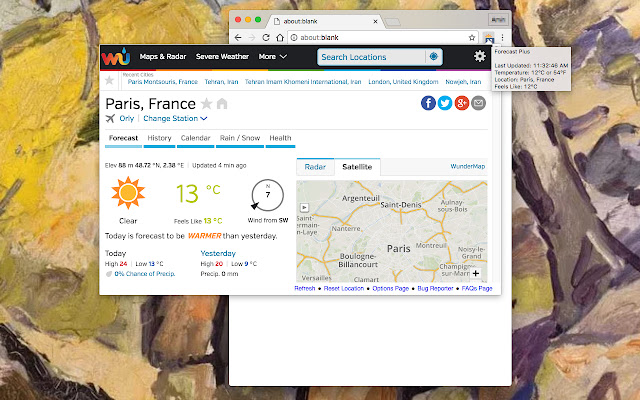Click the about:blank address bar
The image size is (640, 400).
click(382, 38)
